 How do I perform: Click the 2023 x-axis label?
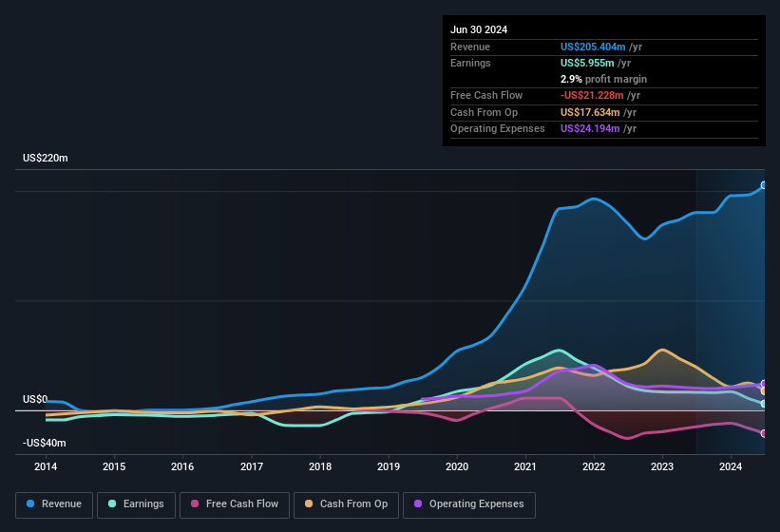click(662, 466)
